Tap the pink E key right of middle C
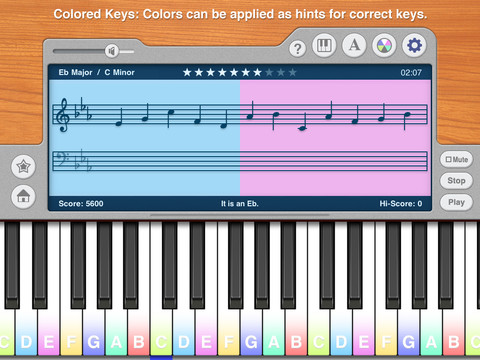The height and width of the screenshot is (360, 480). coord(206,330)
